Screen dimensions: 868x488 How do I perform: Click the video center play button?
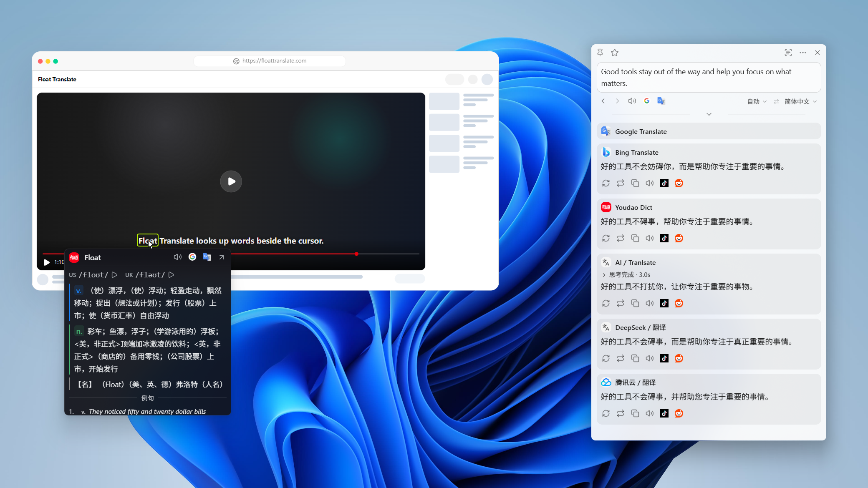(x=231, y=181)
